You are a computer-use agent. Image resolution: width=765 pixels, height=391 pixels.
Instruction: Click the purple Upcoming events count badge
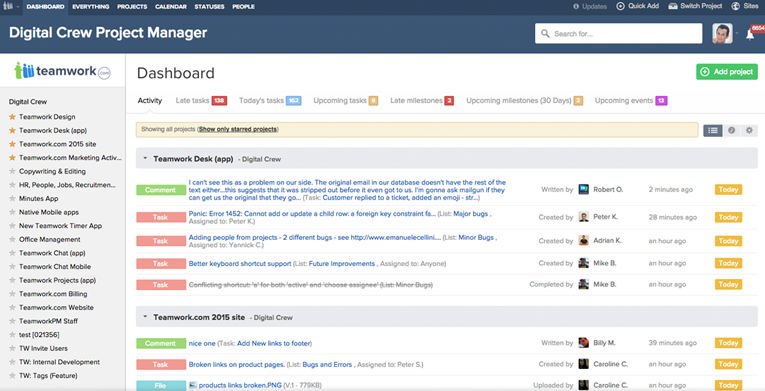point(661,101)
